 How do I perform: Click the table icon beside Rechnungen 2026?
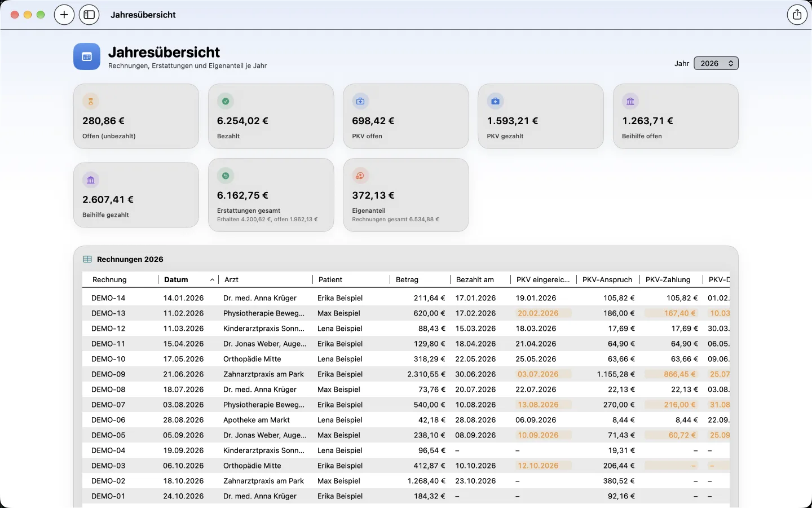click(87, 259)
